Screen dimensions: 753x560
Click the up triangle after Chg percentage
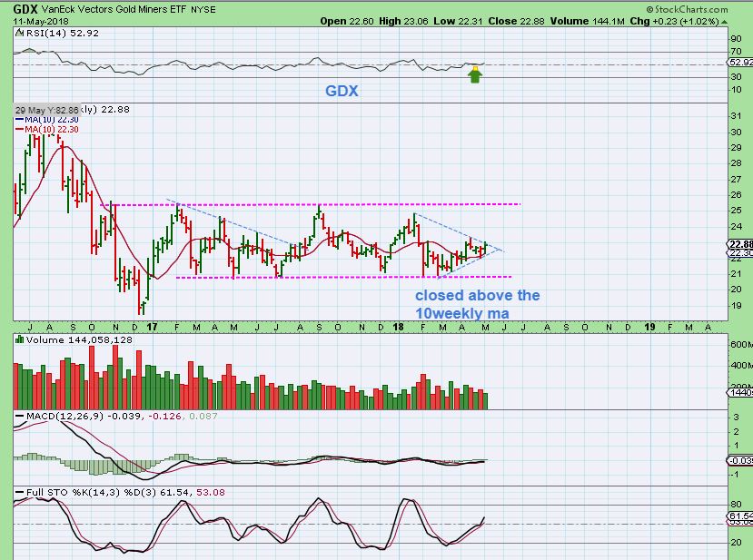724,22
